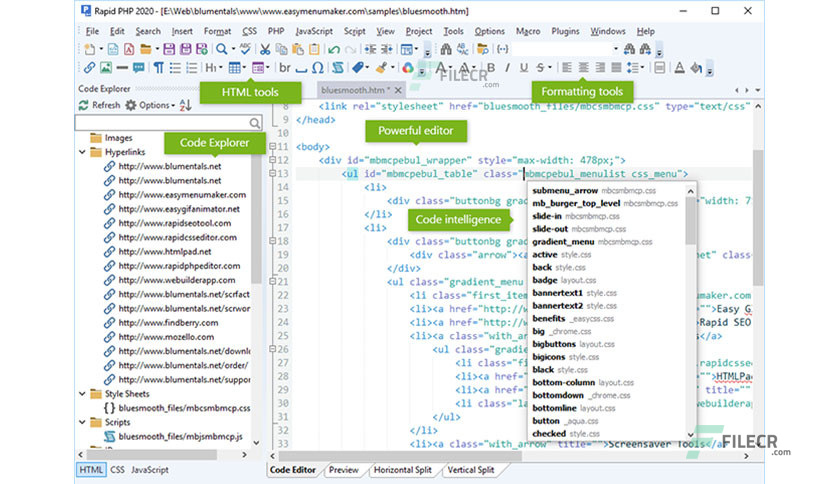The image size is (836, 484).
Task: Click the Replace text icon
Action: (x=462, y=50)
